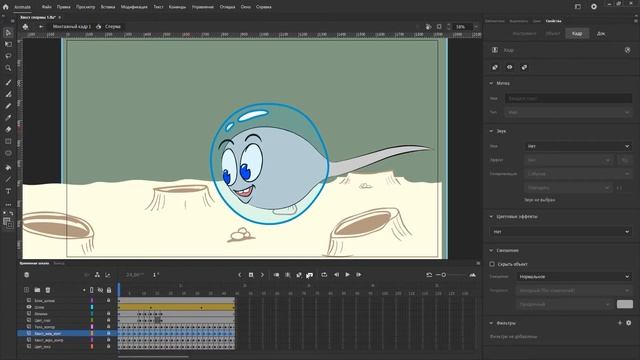This screenshot has width=640, height=360.
Task: Open the Звук name dropdown showing Нет
Action: pyautogui.click(x=578, y=146)
